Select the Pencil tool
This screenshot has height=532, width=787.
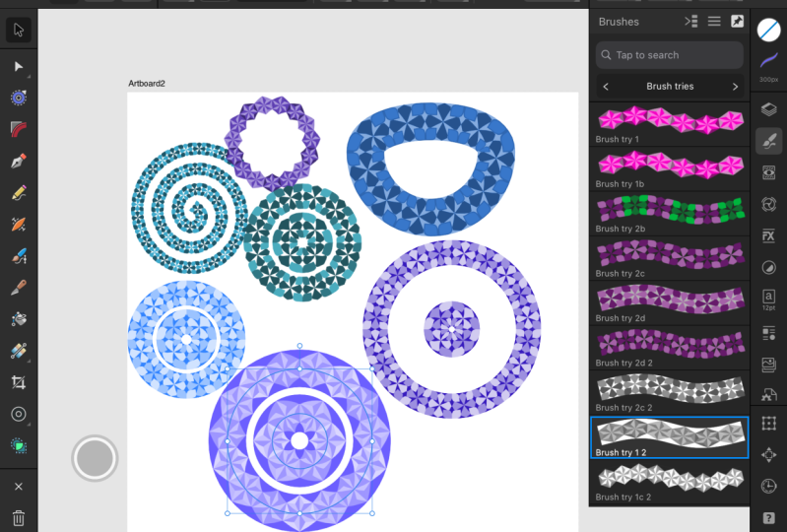(x=19, y=193)
